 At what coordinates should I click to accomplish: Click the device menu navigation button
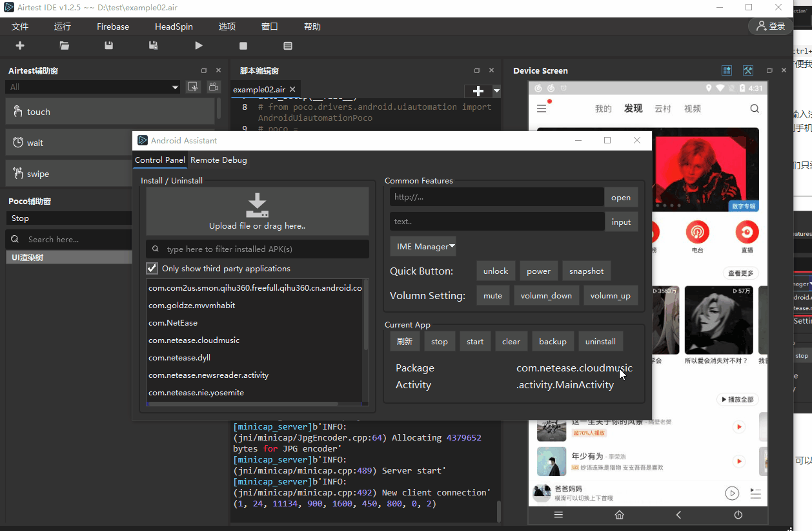click(559, 515)
